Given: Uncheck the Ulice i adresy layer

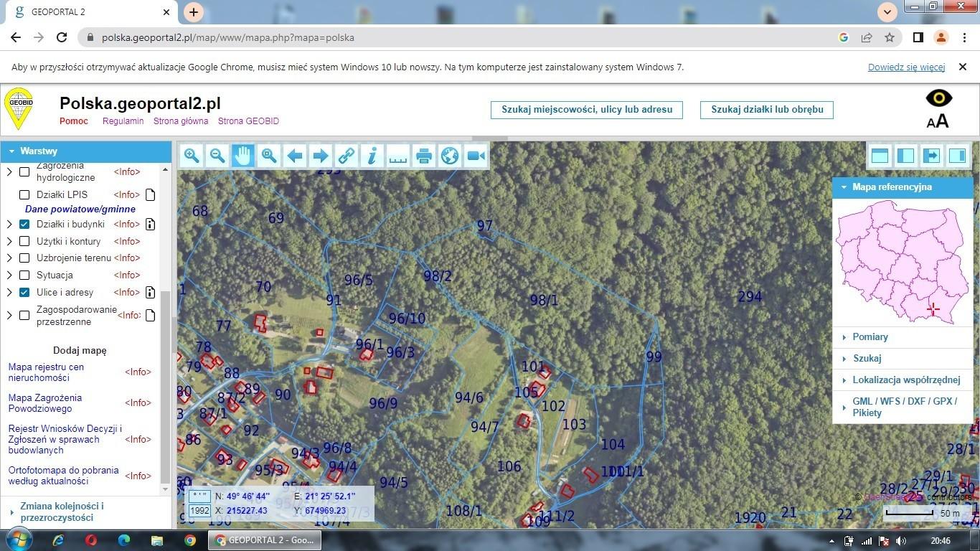Looking at the screenshot, I should 24,292.
